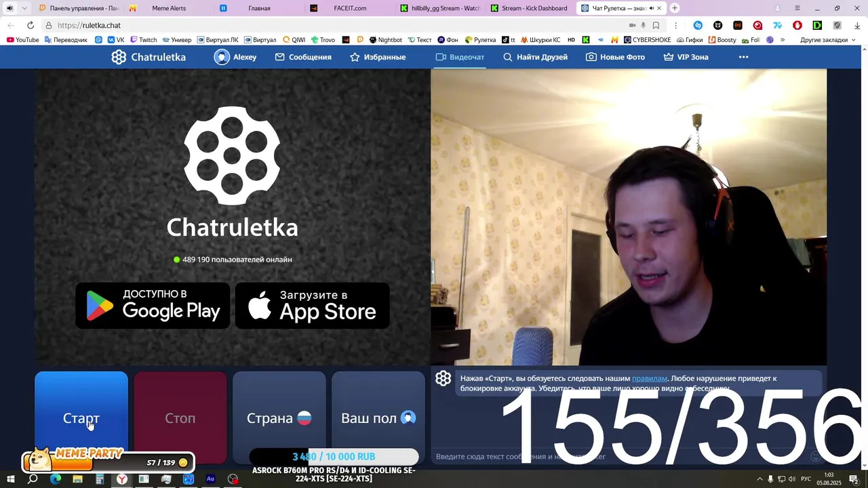Open emoji picker in chat input
868x488 pixels.
(x=816, y=457)
